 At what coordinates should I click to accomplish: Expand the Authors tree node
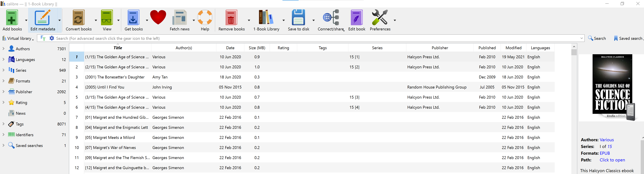pyautogui.click(x=4, y=48)
